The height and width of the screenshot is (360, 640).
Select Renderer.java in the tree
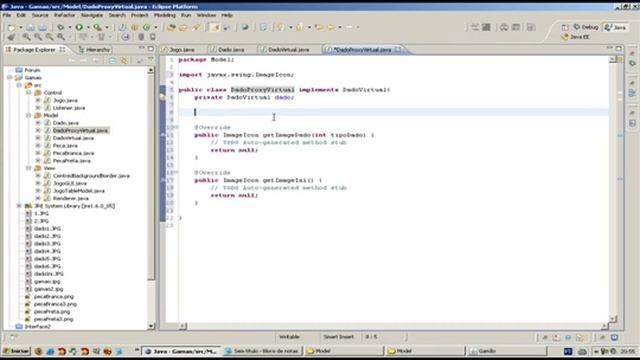[x=71, y=198]
